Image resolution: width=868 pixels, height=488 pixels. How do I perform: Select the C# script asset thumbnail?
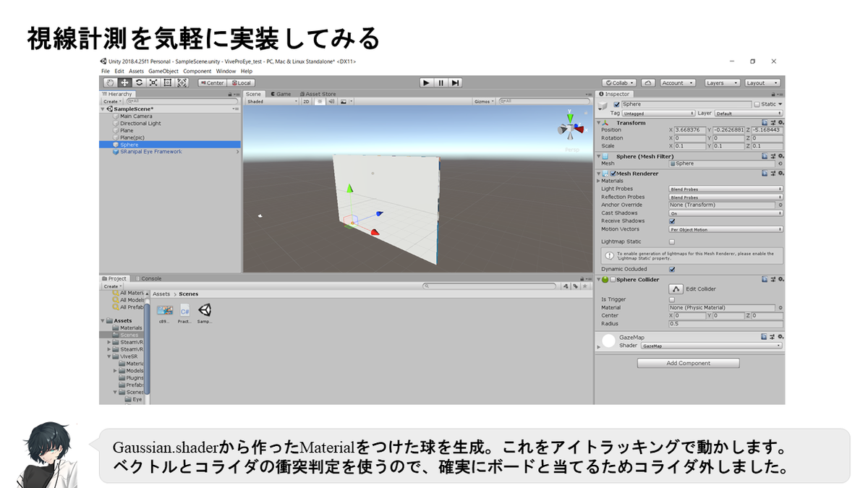point(185,310)
